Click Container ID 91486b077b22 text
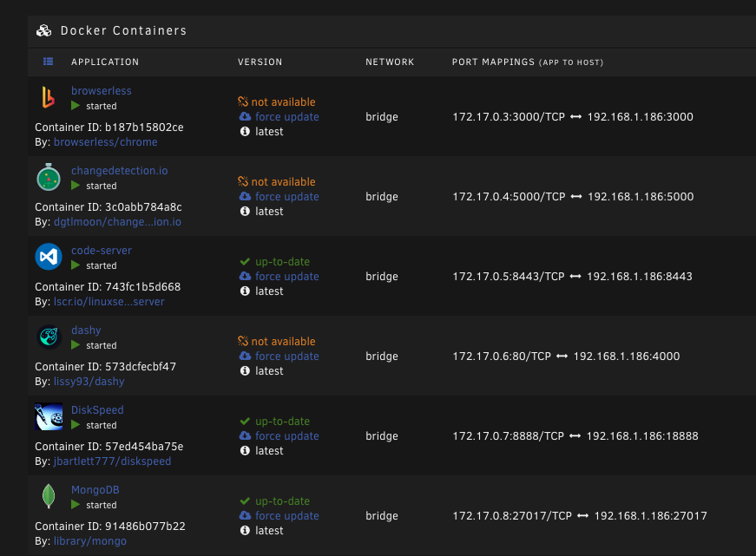Screen dimensions: 756x556 tap(110, 527)
